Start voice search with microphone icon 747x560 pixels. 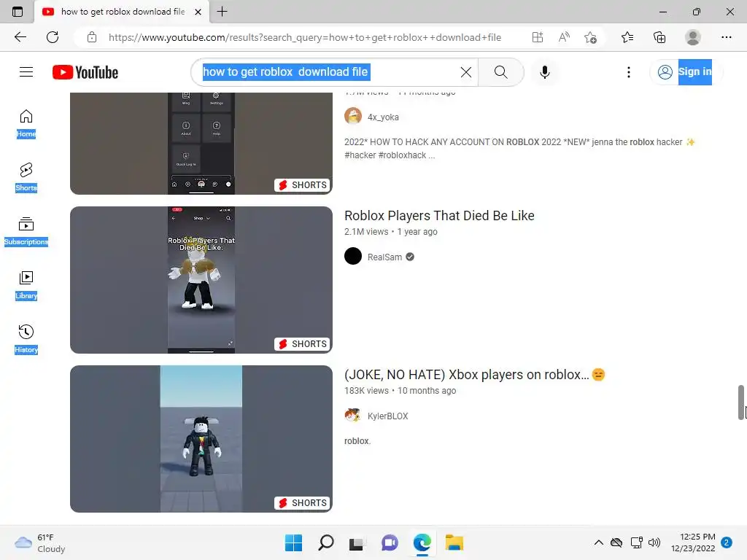pos(544,72)
